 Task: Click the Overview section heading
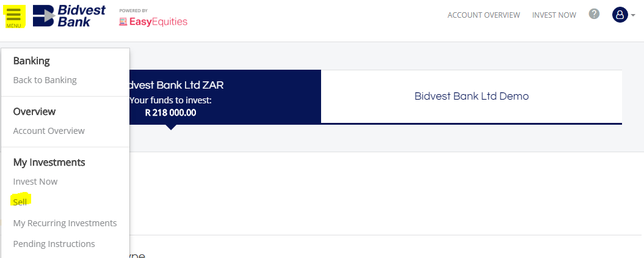(34, 111)
